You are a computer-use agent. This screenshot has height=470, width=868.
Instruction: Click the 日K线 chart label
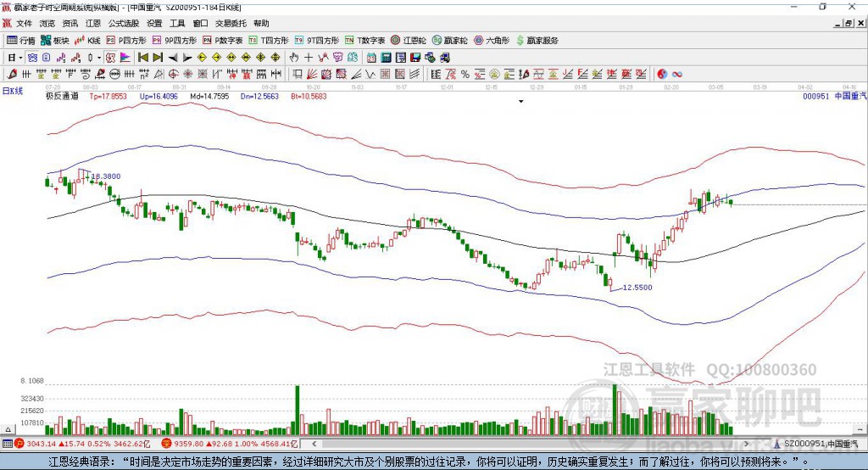(13, 91)
